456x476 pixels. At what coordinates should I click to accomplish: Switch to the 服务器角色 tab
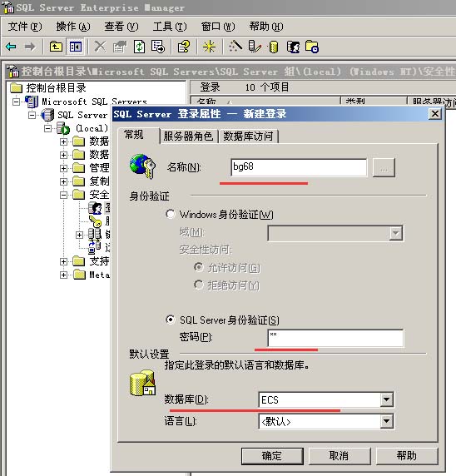pos(188,136)
